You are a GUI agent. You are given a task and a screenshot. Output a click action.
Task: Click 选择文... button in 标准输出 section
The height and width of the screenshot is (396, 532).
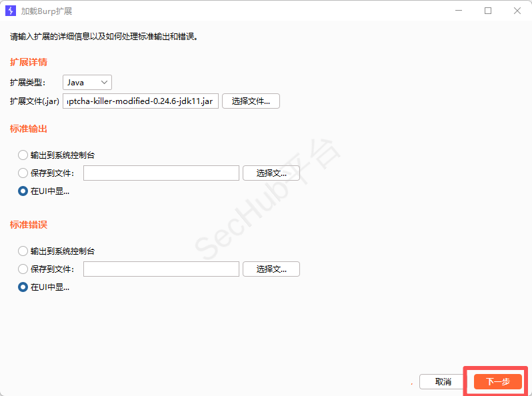[x=271, y=173]
